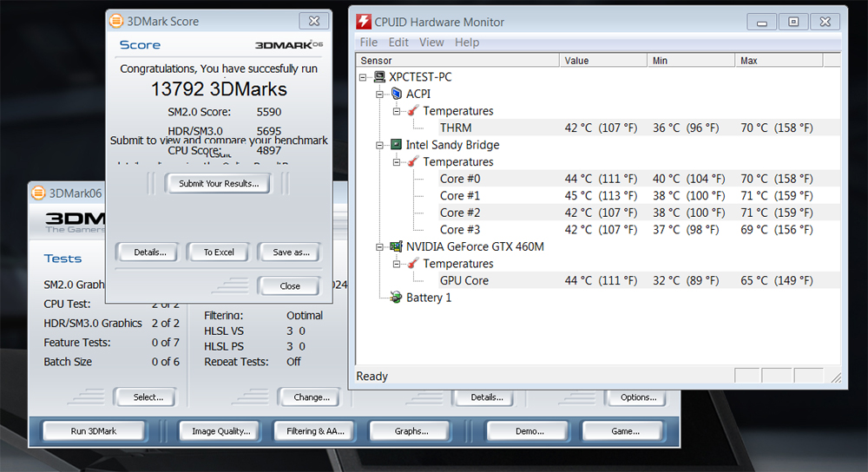Image resolution: width=868 pixels, height=472 pixels.
Task: Click the Value column header
Action: click(603, 61)
